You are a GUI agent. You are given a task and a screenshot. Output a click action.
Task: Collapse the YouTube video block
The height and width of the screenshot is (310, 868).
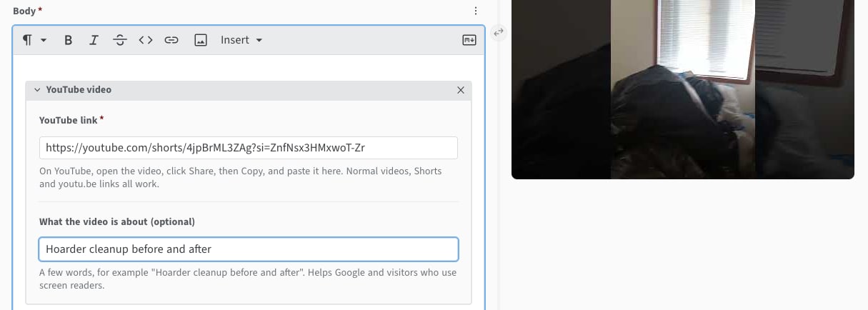[37, 90]
